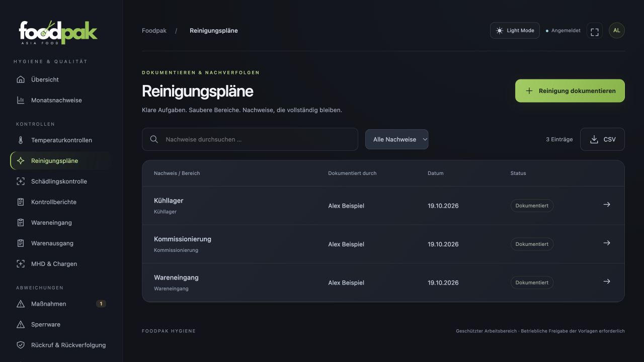Click the 19.10.2026 date in Kühllager row
Image resolution: width=644 pixels, height=362 pixels.
tap(443, 206)
